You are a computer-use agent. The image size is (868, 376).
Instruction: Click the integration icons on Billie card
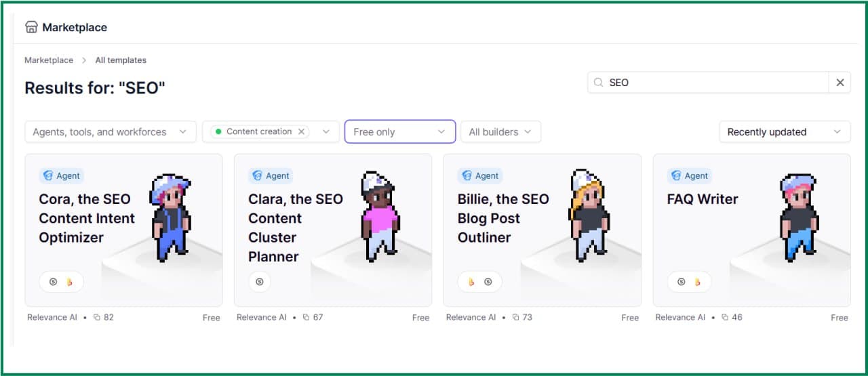(479, 282)
